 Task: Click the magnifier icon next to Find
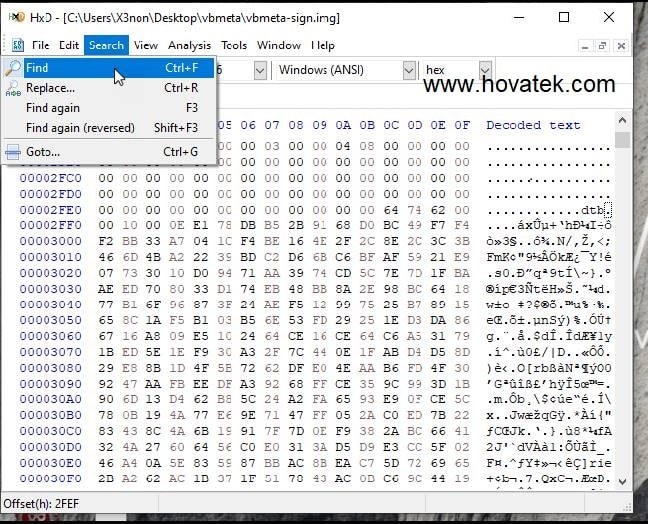(13, 68)
